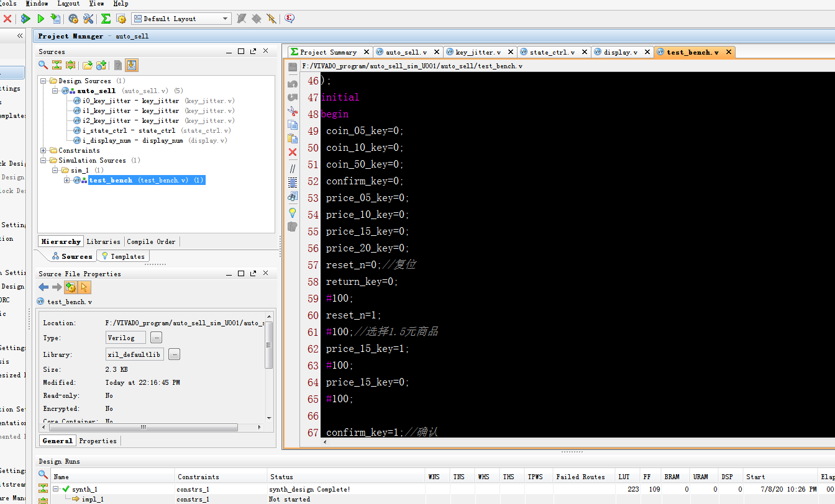The width and height of the screenshot is (835, 504).
Task: Click the lightbulb language templates icon in editor
Action: (x=293, y=212)
